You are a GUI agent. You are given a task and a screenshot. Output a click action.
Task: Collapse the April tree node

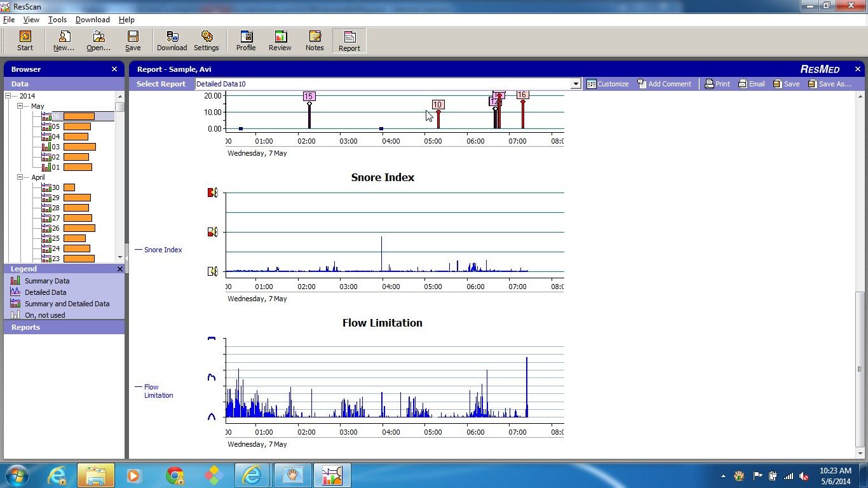click(20, 177)
